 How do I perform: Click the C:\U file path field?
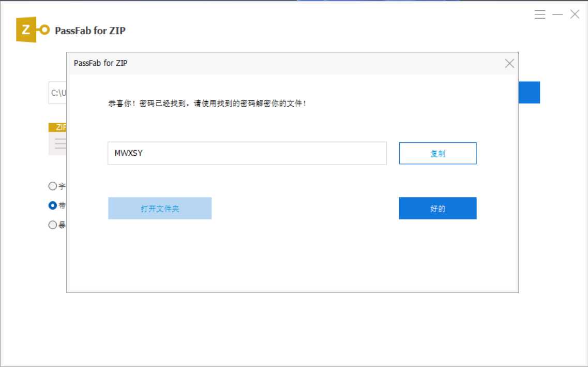[58, 93]
